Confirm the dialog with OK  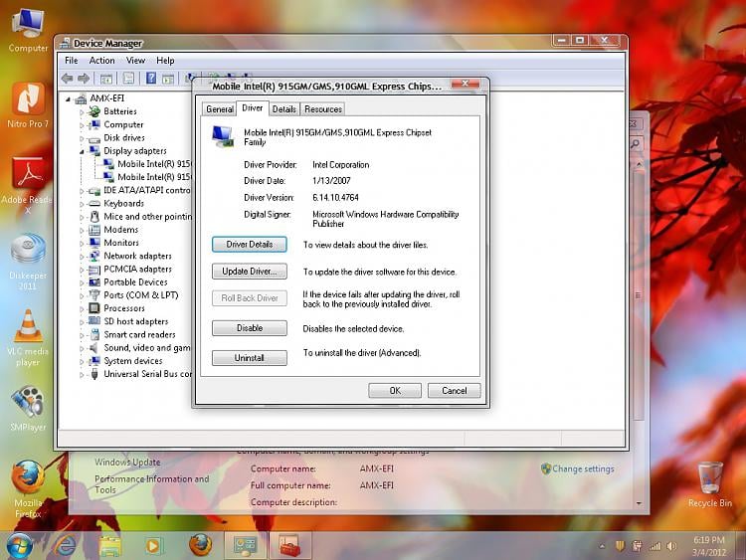(395, 391)
